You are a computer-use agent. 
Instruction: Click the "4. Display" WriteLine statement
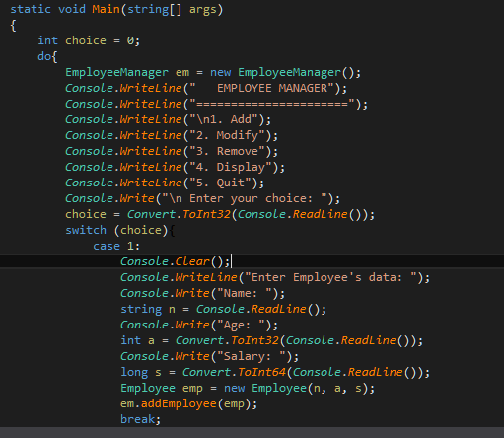tap(175, 167)
